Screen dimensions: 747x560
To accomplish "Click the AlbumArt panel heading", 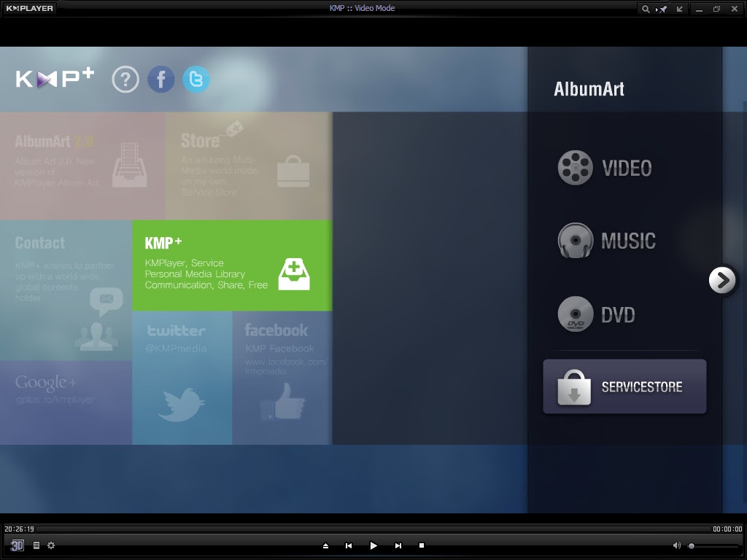I will 589,89.
